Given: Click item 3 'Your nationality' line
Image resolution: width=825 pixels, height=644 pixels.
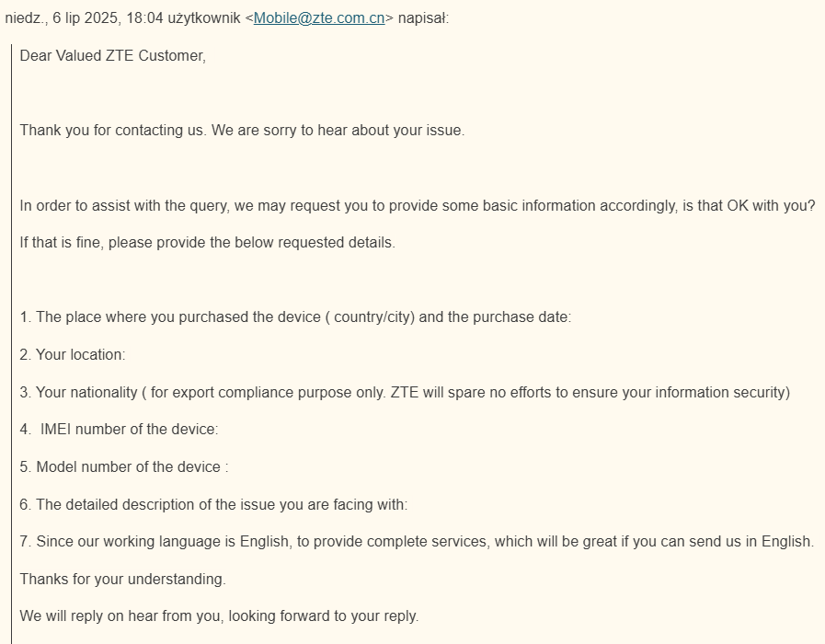Looking at the screenshot, I should [405, 392].
